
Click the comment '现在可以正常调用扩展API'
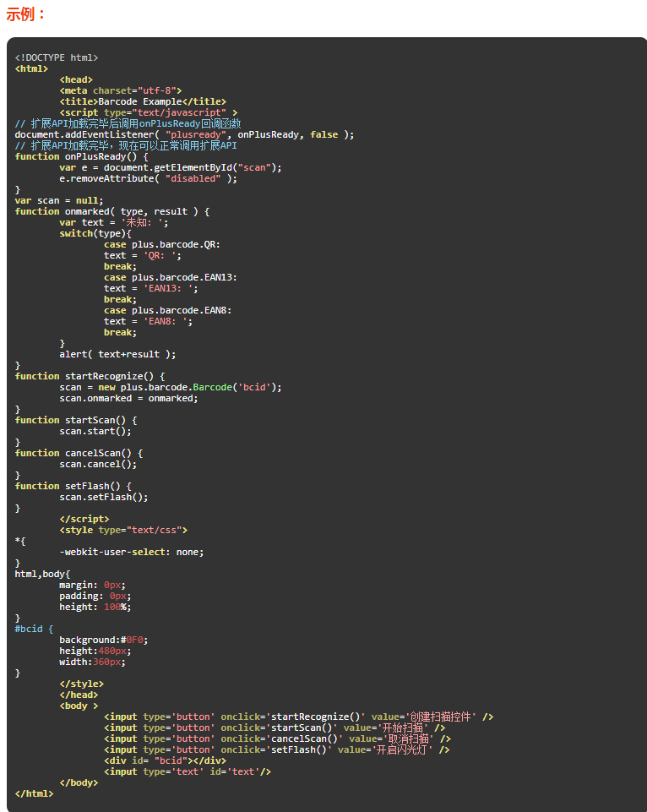click(x=126, y=145)
